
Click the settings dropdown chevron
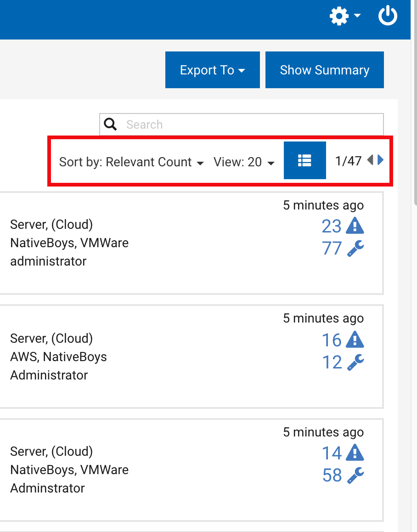357,16
